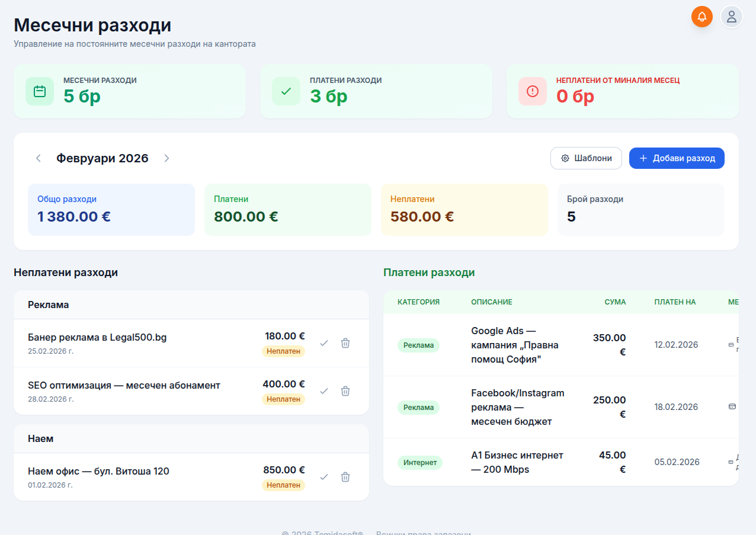Click the Добави разход button
The width and height of the screenshot is (756, 535).
tap(677, 158)
